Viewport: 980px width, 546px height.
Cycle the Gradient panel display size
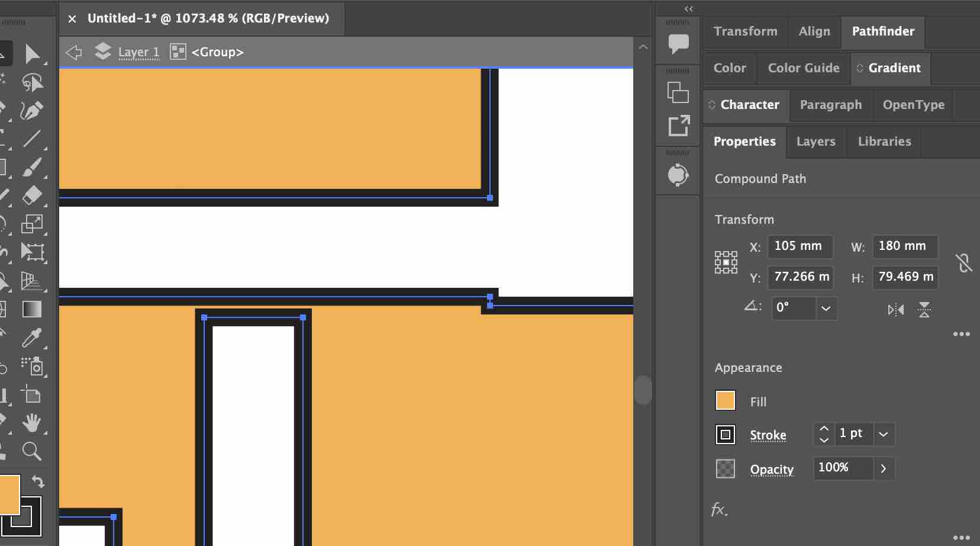pos(860,68)
